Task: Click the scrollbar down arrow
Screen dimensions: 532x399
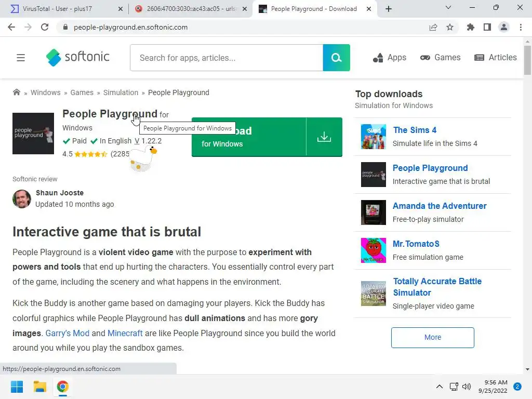Action: pos(527,369)
